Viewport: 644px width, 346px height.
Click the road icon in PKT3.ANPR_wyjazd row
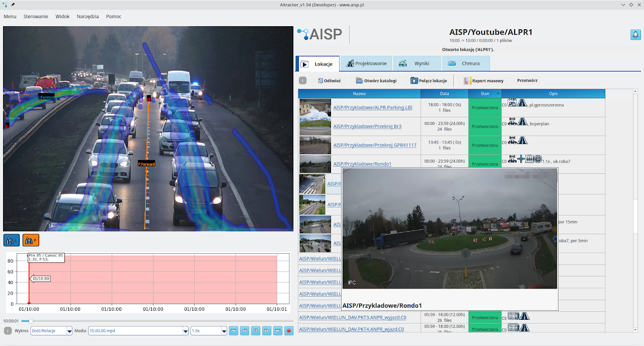click(524, 316)
